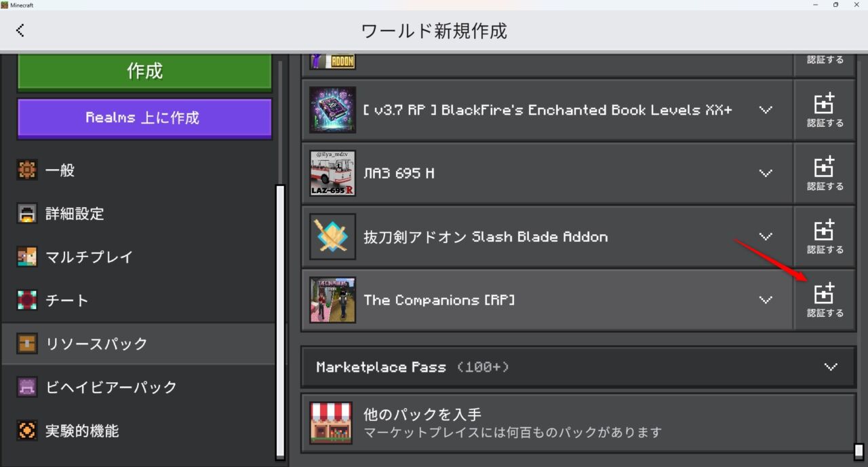Screen dimensions: 868x467
Task: Click the furnace icon beside 詳細設定
Action: coord(27,214)
